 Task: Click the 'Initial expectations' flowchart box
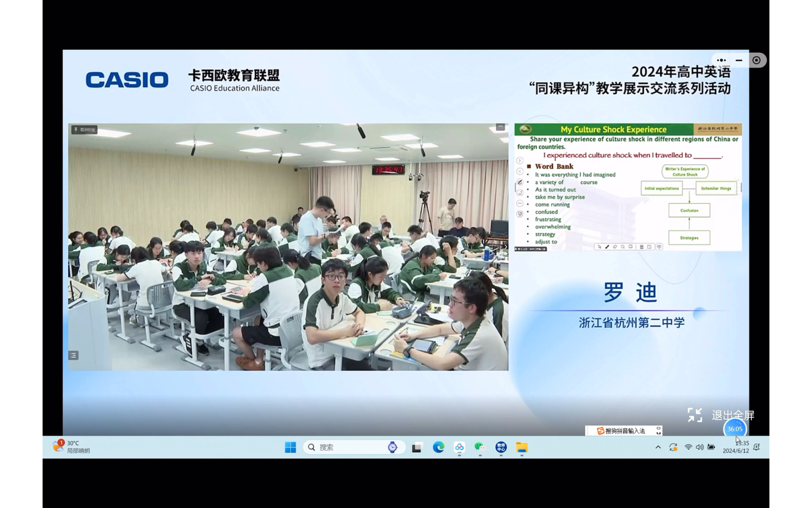click(662, 189)
